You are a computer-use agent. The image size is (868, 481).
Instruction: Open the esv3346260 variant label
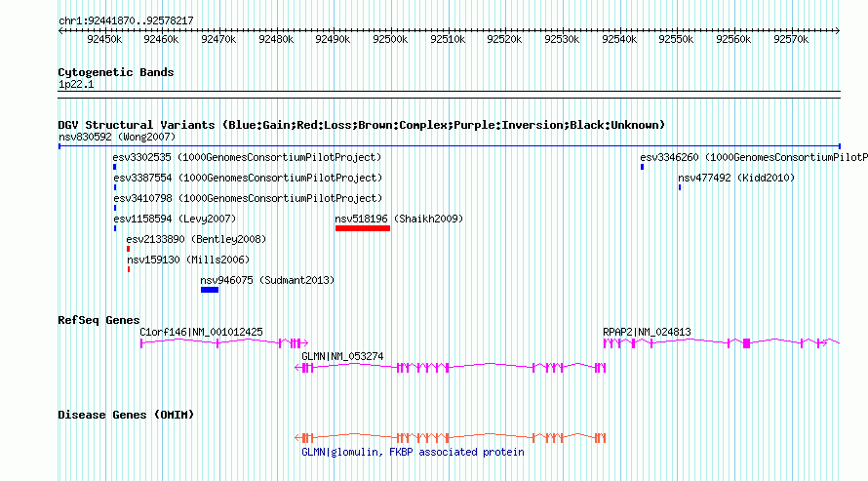(754, 157)
